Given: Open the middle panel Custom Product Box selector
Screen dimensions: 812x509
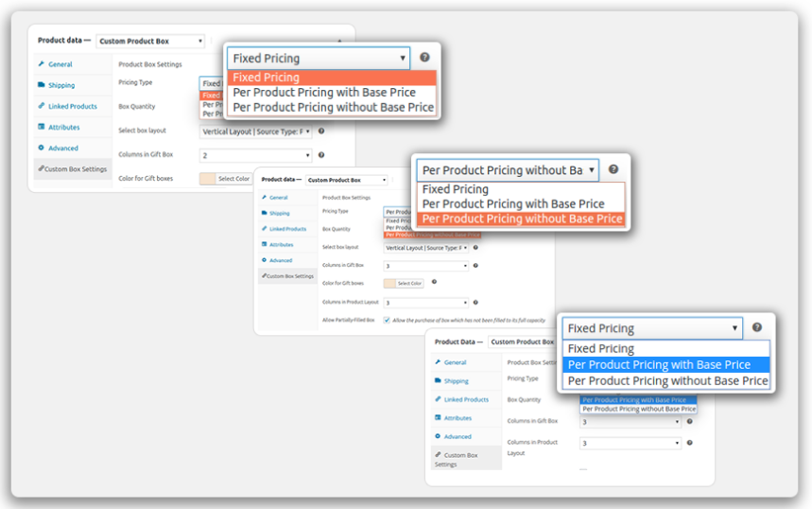Looking at the screenshot, I should coord(346,180).
